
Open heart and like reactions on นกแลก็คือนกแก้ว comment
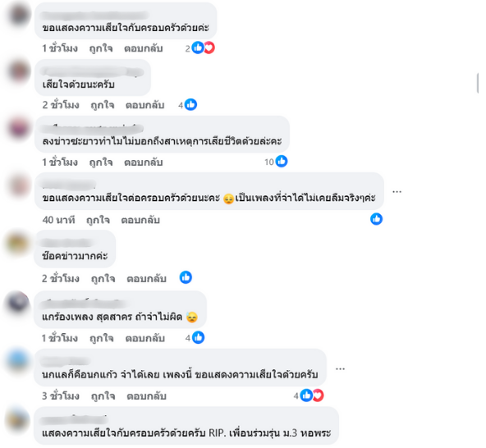click(309, 395)
